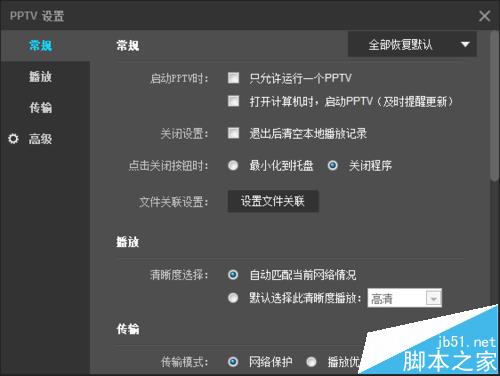Click the 点击关闭按钮时 label
This screenshot has height=376, width=500.
click(x=169, y=166)
